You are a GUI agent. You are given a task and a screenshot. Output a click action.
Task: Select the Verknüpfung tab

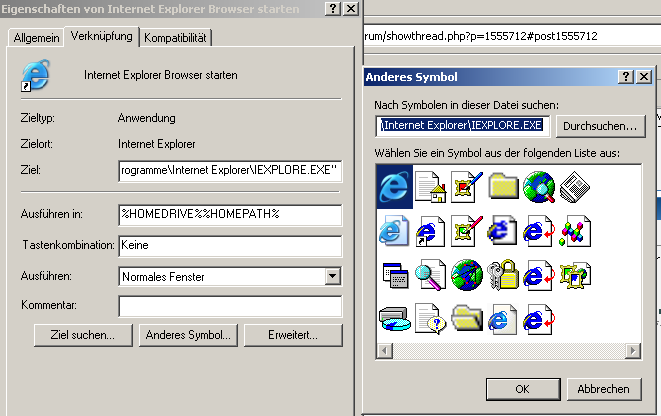(102, 36)
